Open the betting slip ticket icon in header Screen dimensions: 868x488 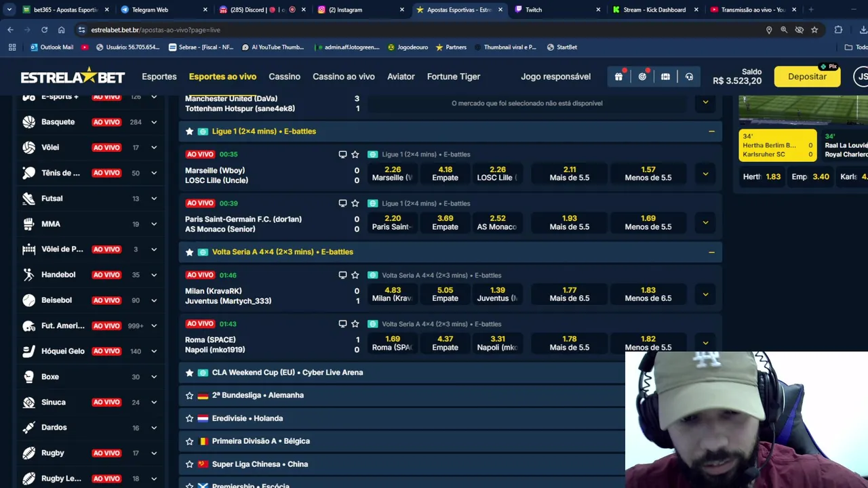(x=665, y=77)
